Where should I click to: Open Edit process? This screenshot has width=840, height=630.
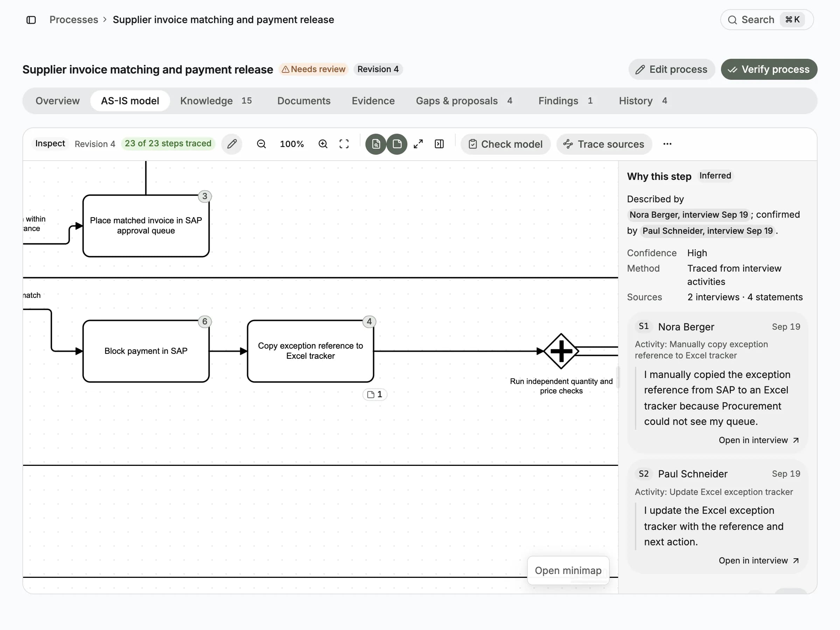pyautogui.click(x=672, y=70)
